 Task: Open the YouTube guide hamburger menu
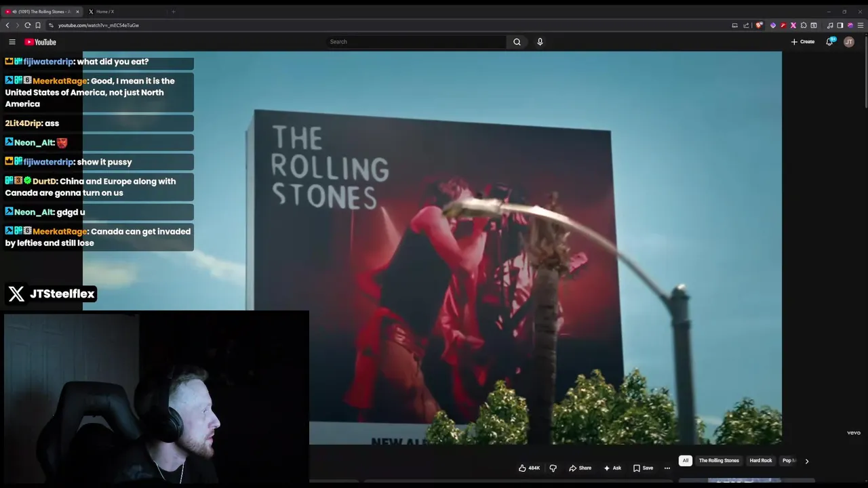coord(12,42)
